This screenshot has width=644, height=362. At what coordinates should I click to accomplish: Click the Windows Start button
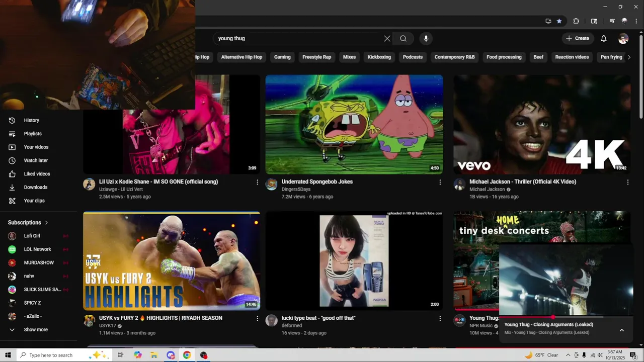click(8, 355)
